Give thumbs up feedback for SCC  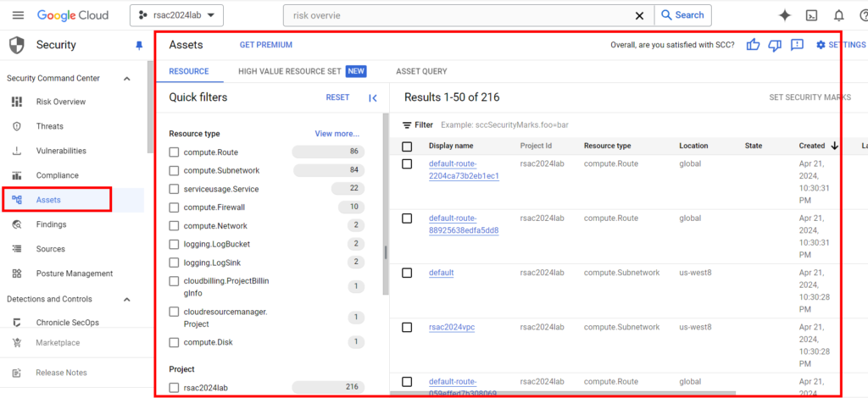point(753,45)
